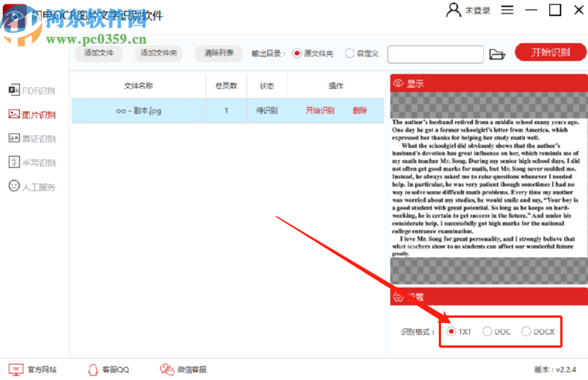Click the 状态 column header
Viewport: 588px width, 380px height.
tap(267, 86)
